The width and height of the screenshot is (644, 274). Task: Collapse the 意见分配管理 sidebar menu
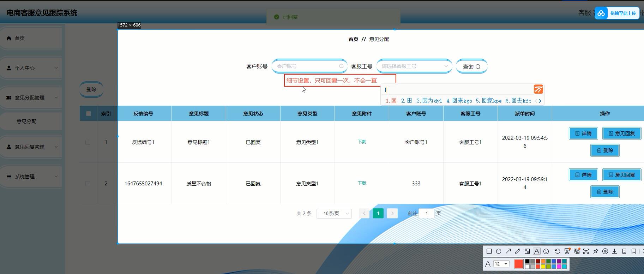point(31,97)
